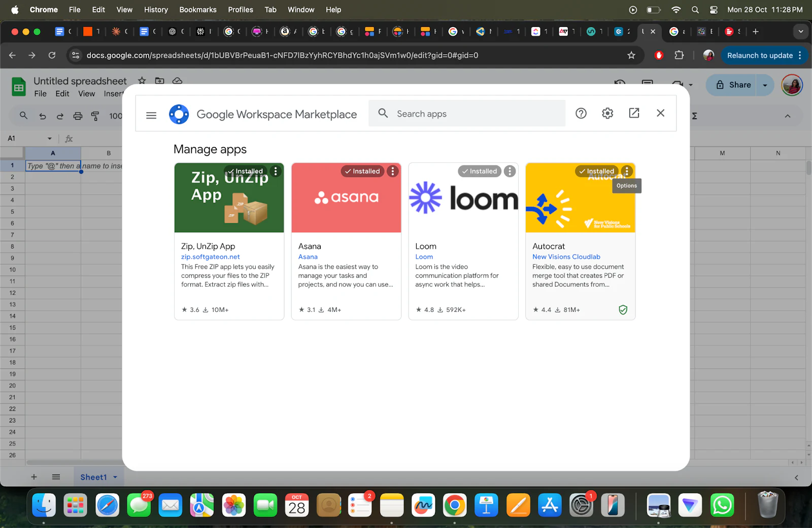Screen dimensions: 812x528
Task: Open the View menu in Sheets
Action: [x=86, y=94]
